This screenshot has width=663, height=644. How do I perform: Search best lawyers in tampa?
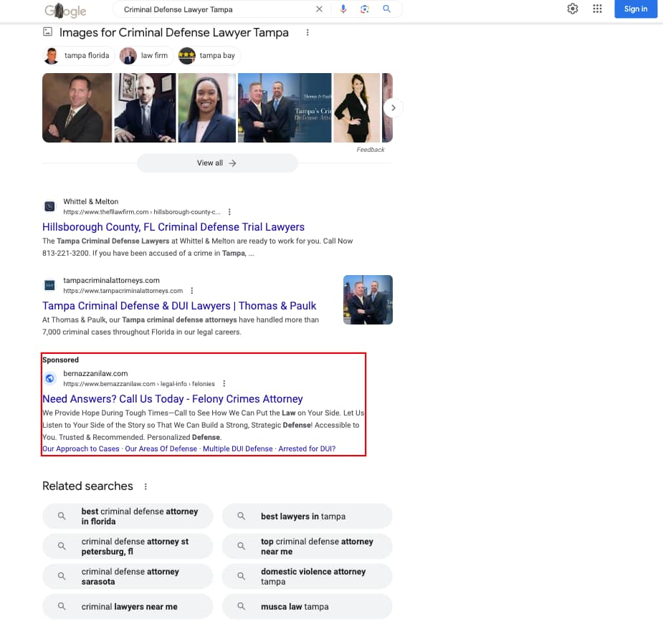[x=307, y=516]
